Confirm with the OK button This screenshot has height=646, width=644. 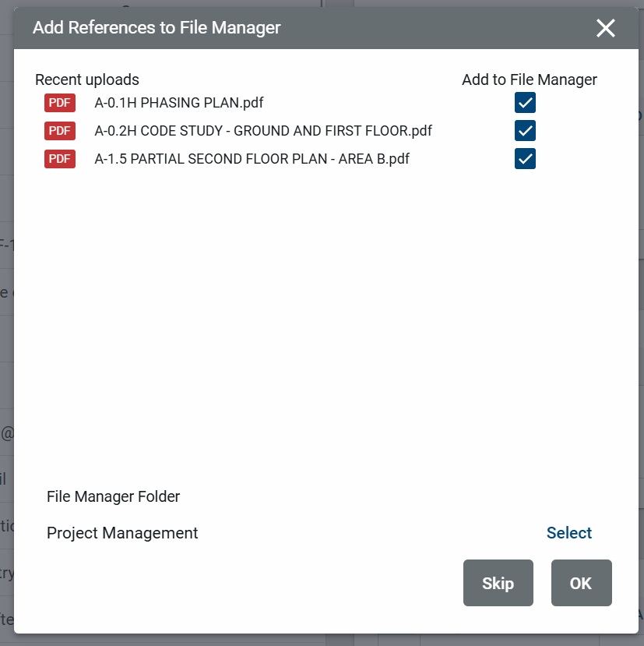581,583
